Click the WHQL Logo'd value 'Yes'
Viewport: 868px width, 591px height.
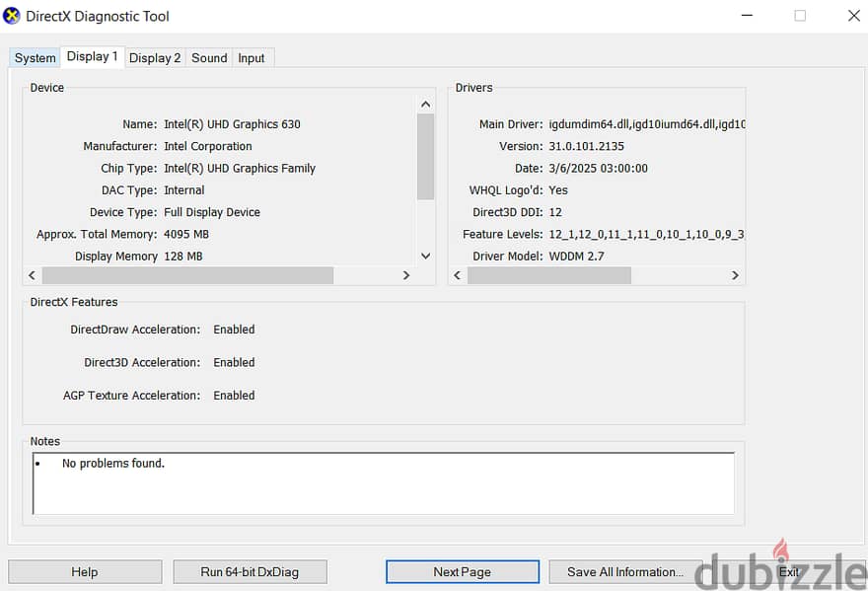tap(558, 190)
